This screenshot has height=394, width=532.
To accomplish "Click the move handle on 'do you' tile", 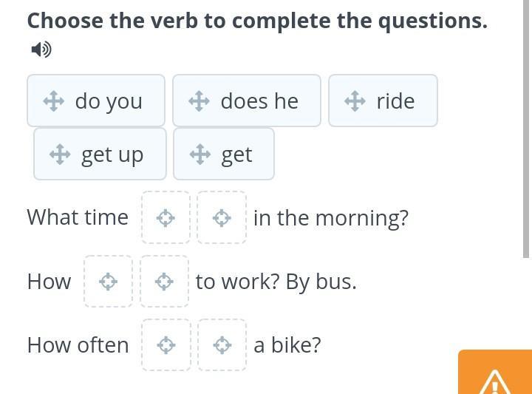I will pyautogui.click(x=54, y=101).
